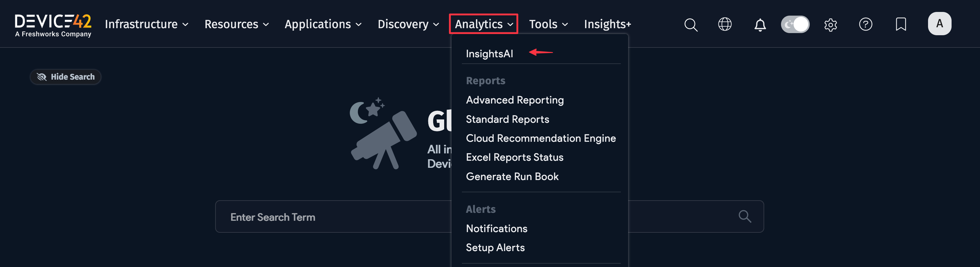
Task: Select InsightsAI from the Analytics menu
Action: pos(490,53)
